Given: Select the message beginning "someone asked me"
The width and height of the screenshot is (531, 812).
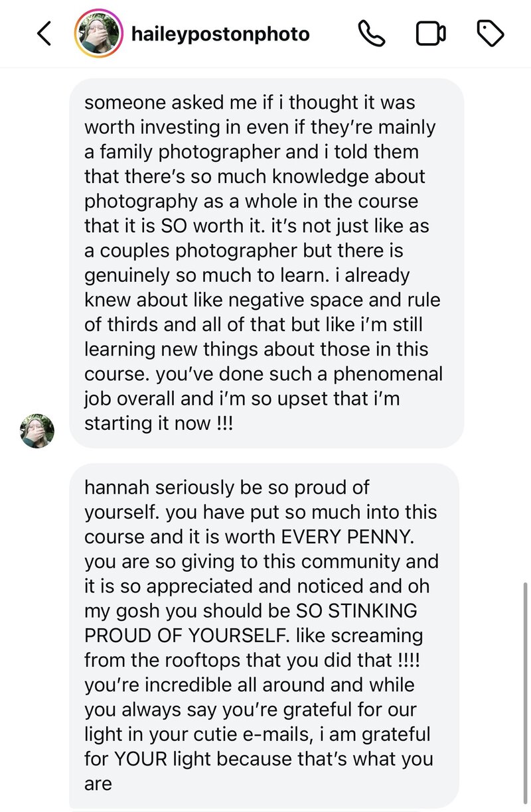Looking at the screenshot, I should (x=265, y=262).
